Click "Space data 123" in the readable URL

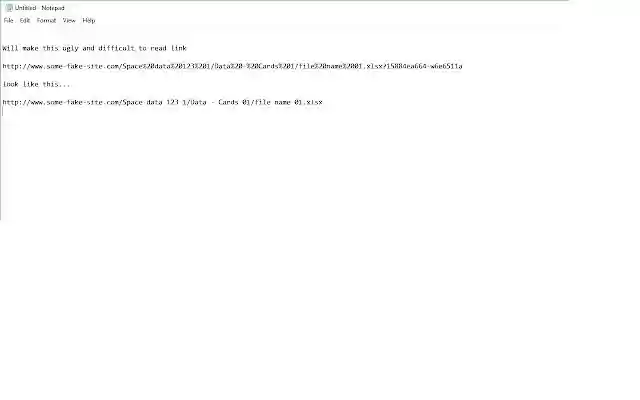151,102
